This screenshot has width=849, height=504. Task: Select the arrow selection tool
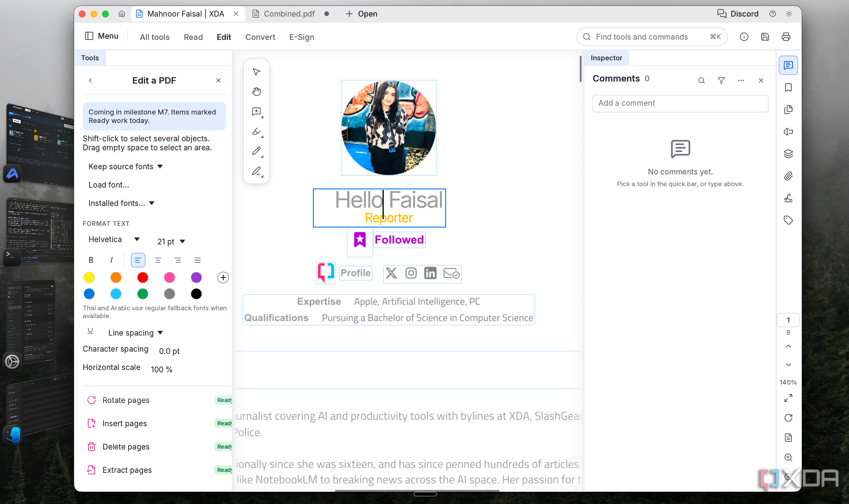(x=256, y=72)
